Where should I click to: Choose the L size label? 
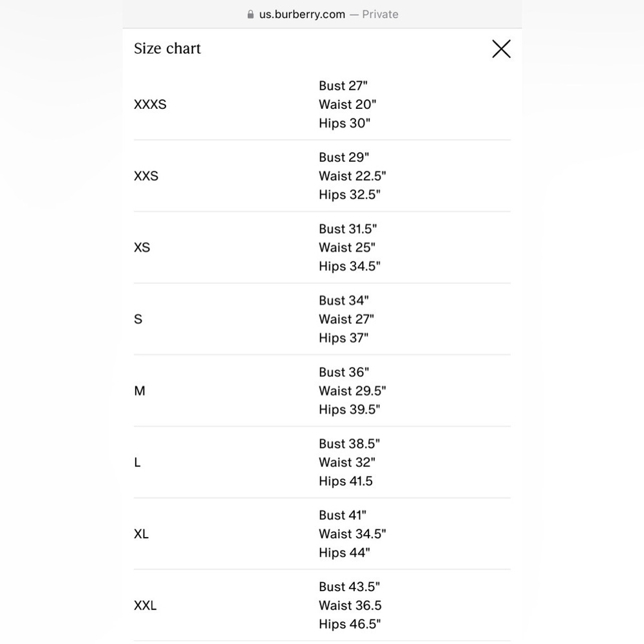[x=137, y=462]
